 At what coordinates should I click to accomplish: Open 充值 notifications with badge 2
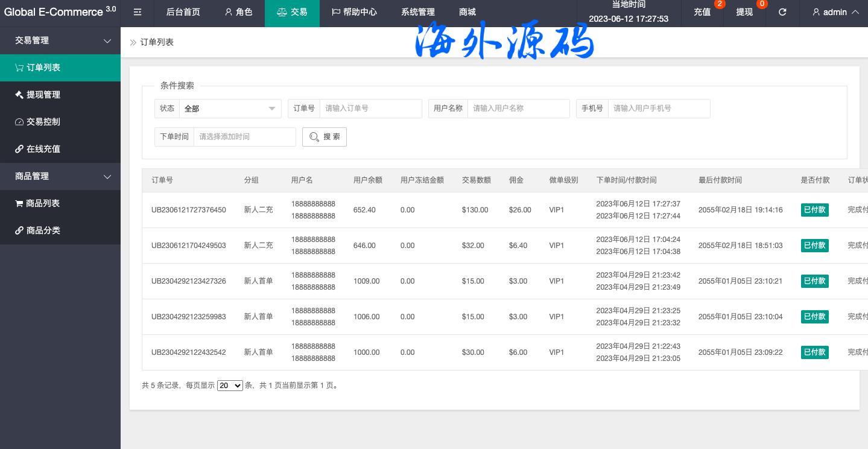click(x=702, y=12)
